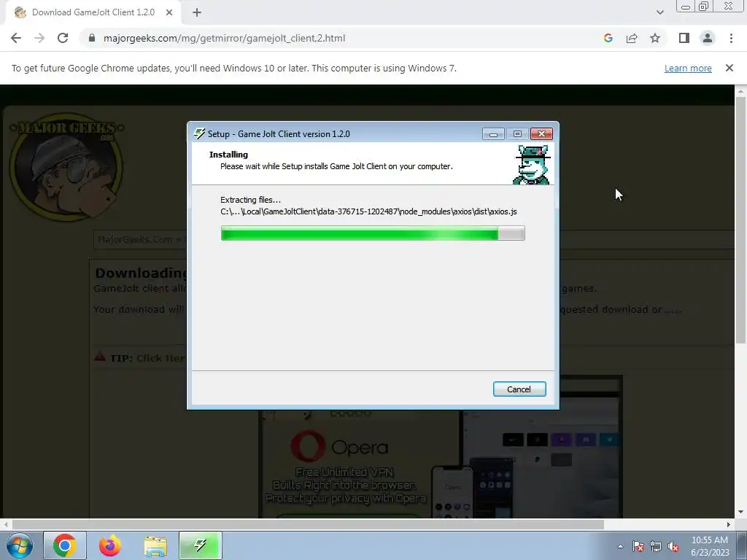The image size is (747, 560).
Task: Click the Google G icon in address bar
Action: 608,38
